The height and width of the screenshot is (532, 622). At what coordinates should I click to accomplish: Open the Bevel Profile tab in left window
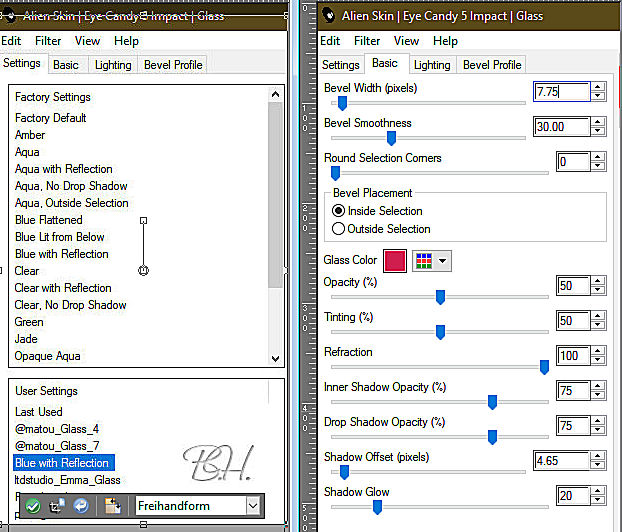click(x=173, y=65)
